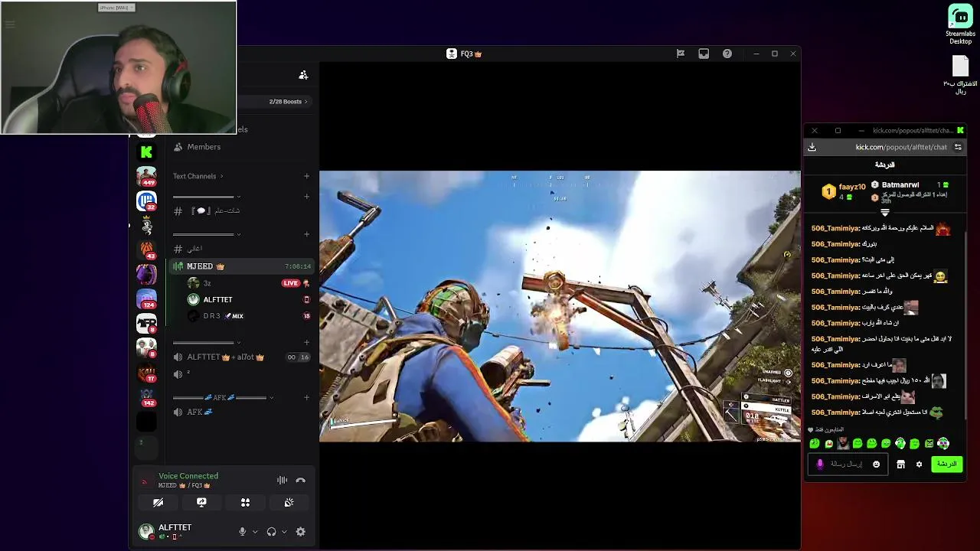The height and width of the screenshot is (551, 980).
Task: Open the Kick chat shop icon
Action: [x=901, y=465]
